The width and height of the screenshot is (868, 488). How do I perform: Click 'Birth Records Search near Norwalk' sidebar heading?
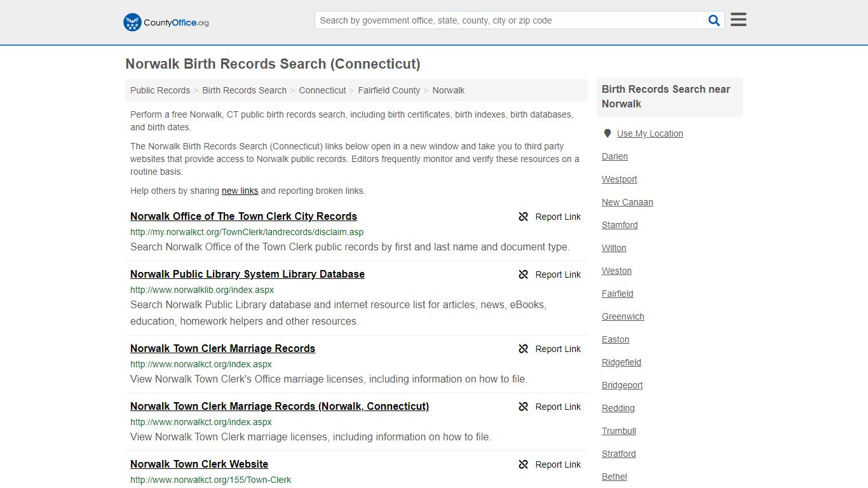(666, 97)
